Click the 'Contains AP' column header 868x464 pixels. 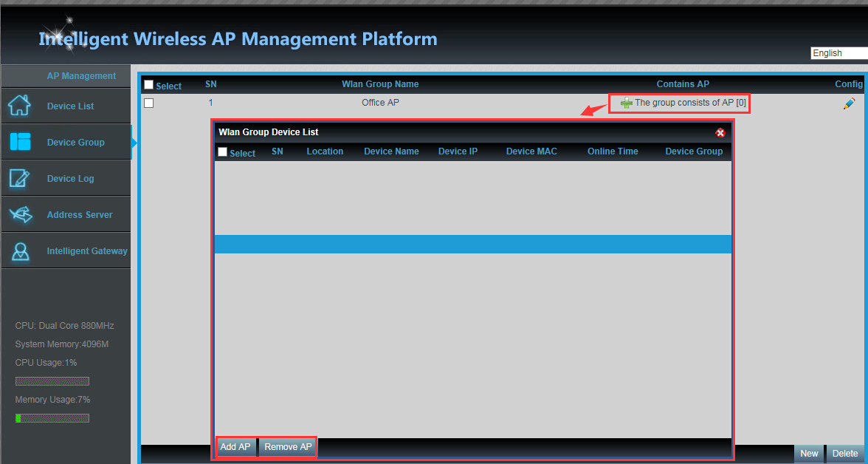683,84
